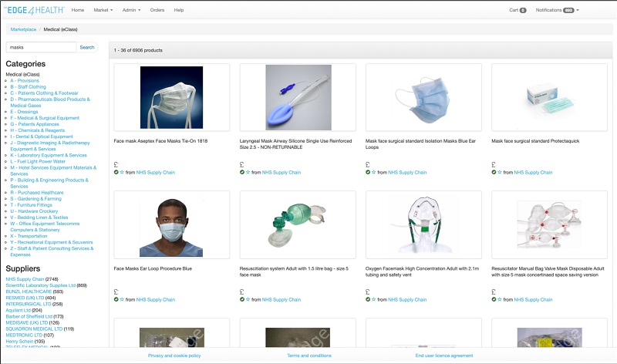This screenshot has height=364, width=617.
Task: Star the Protectaquick surgical mask product
Action: pyautogui.click(x=500, y=172)
